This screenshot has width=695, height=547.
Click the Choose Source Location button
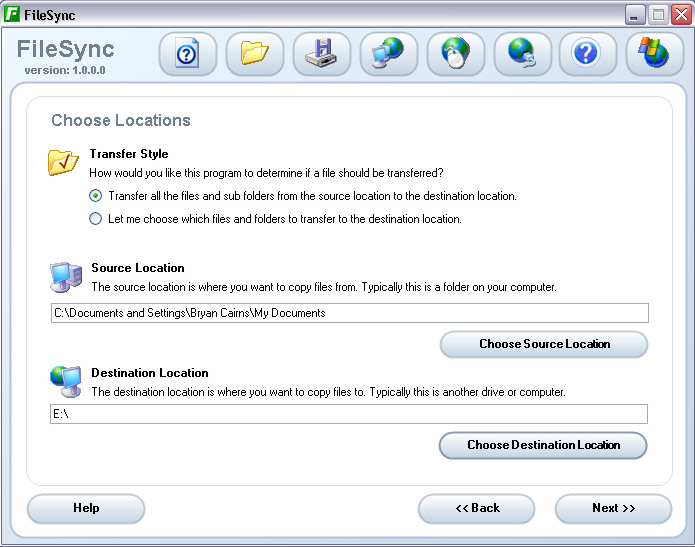(x=544, y=344)
